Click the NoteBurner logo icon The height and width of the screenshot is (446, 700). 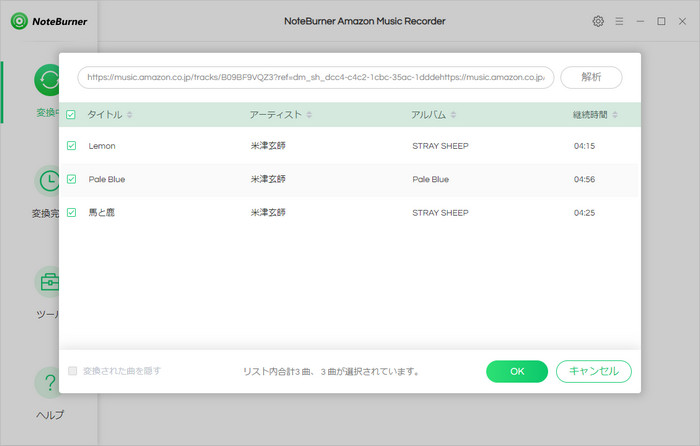[x=19, y=21]
